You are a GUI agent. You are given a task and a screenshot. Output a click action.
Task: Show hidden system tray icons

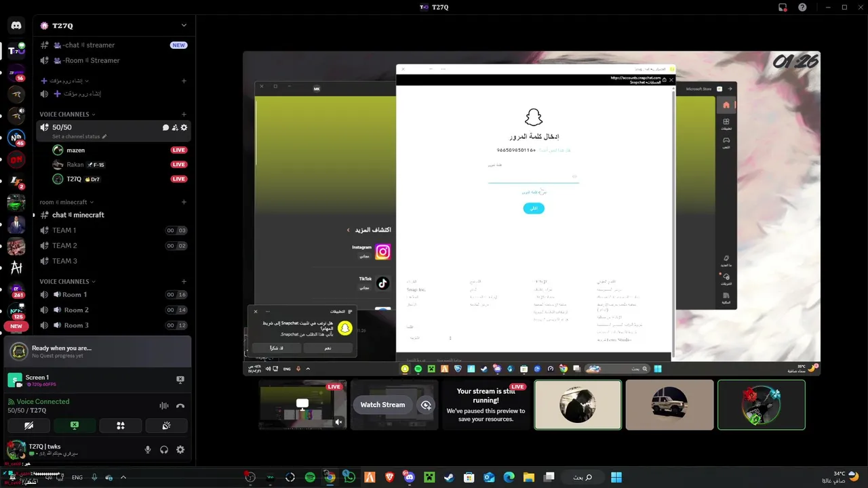pos(123,477)
